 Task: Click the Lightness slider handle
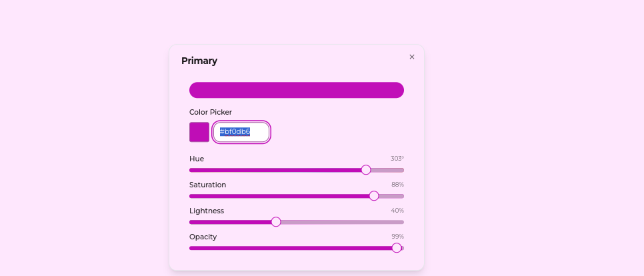[x=276, y=222]
